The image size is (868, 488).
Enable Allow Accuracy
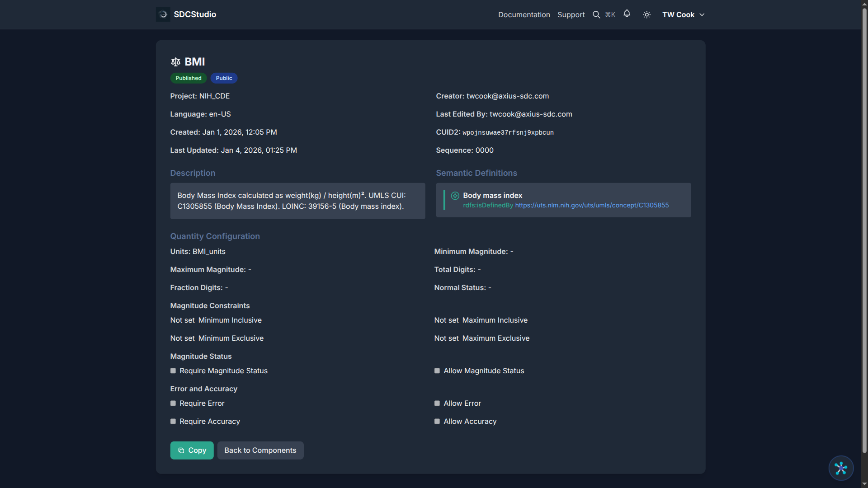[x=437, y=421]
